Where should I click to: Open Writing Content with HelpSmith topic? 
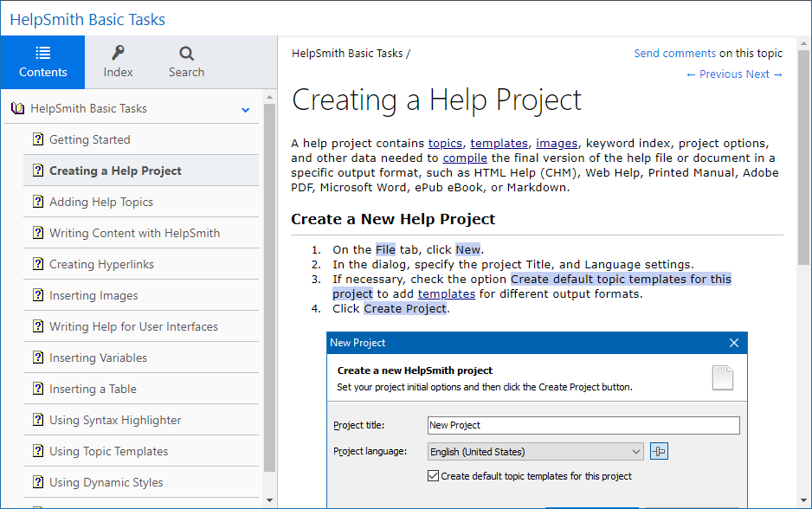coord(141,233)
